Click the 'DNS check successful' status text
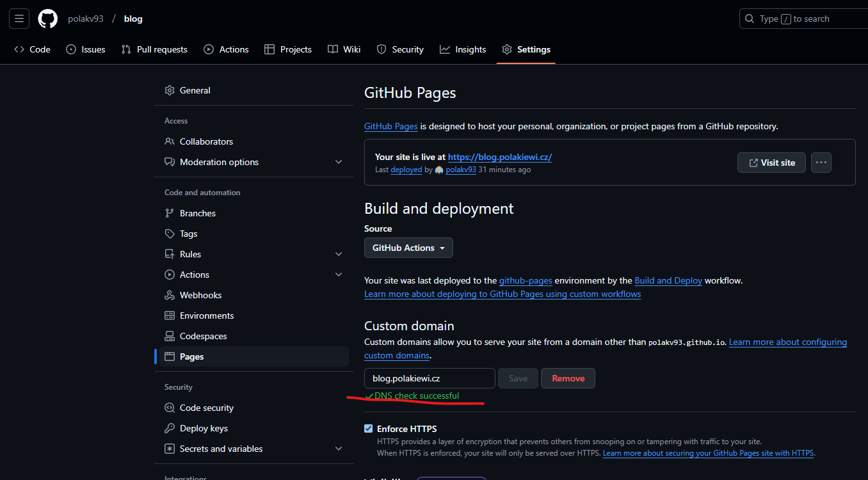The height and width of the screenshot is (480, 868). pyautogui.click(x=417, y=396)
